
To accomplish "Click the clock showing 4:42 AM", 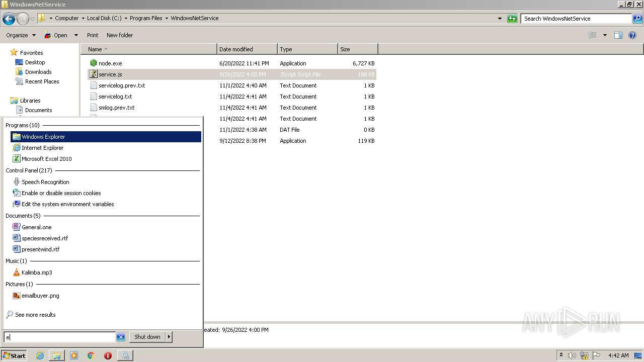I will tap(618, 355).
